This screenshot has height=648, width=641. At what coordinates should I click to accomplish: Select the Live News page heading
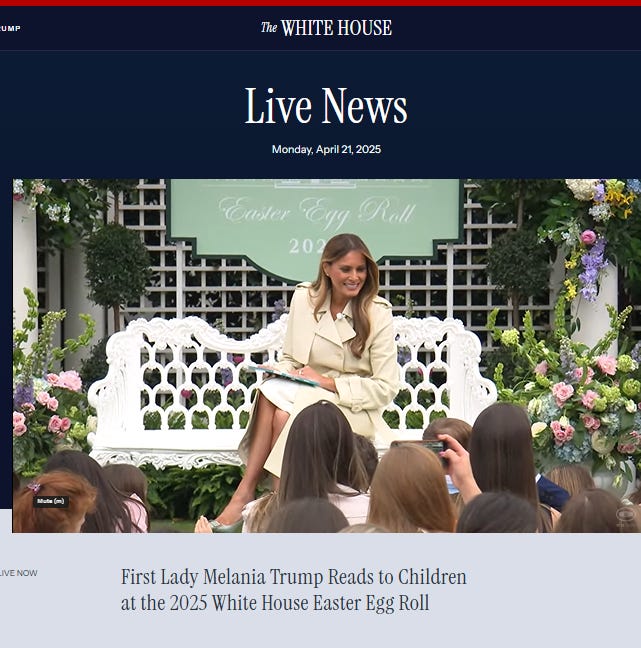pyautogui.click(x=326, y=106)
